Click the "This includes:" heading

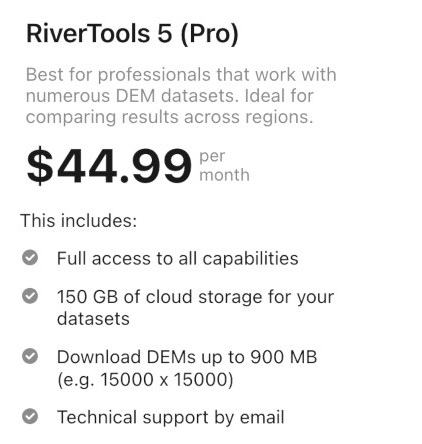tap(79, 221)
